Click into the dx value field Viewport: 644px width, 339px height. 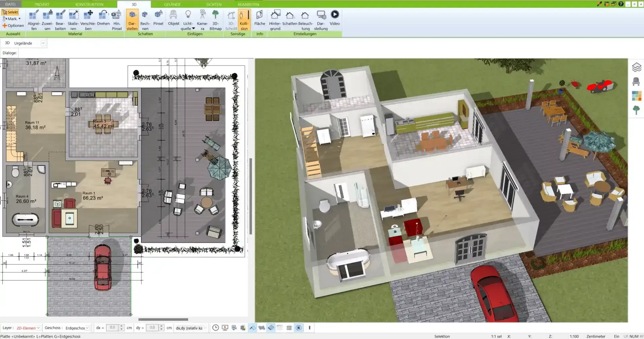pyautogui.click(x=113, y=328)
